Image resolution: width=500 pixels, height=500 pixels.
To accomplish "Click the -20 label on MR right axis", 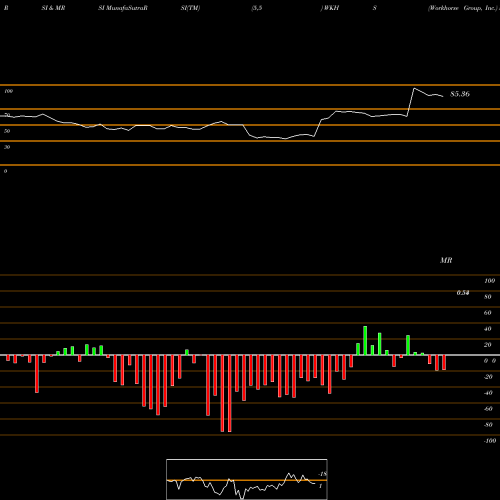I will coord(488,377).
